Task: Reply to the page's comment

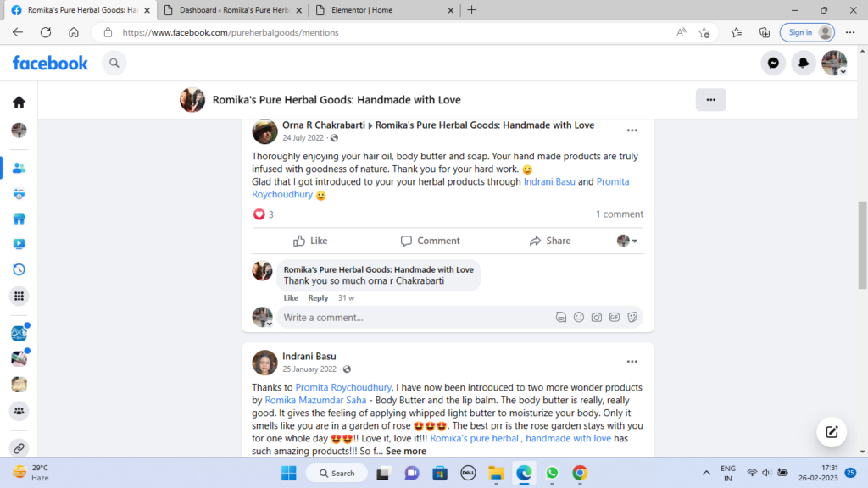Action: (318, 297)
